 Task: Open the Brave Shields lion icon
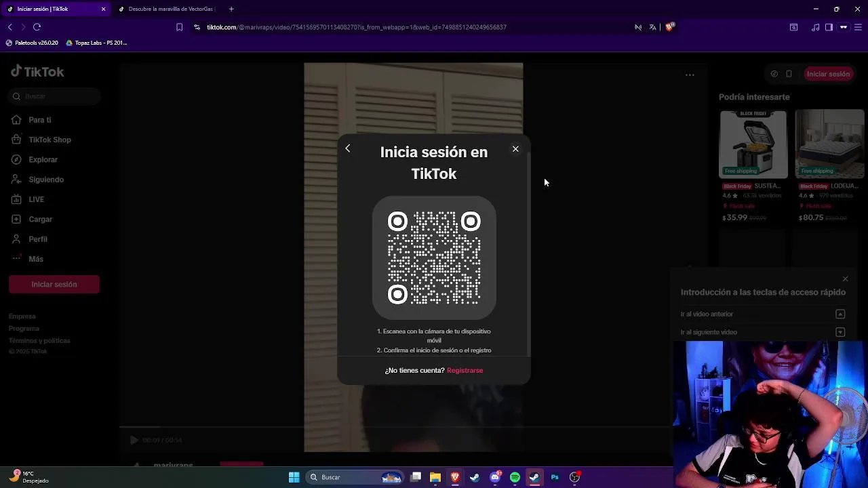coord(669,27)
